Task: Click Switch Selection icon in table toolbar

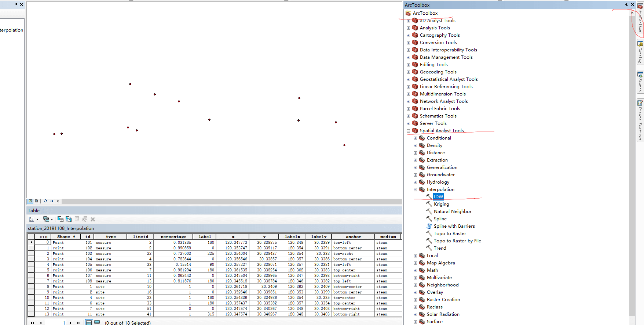Action: 69,219
